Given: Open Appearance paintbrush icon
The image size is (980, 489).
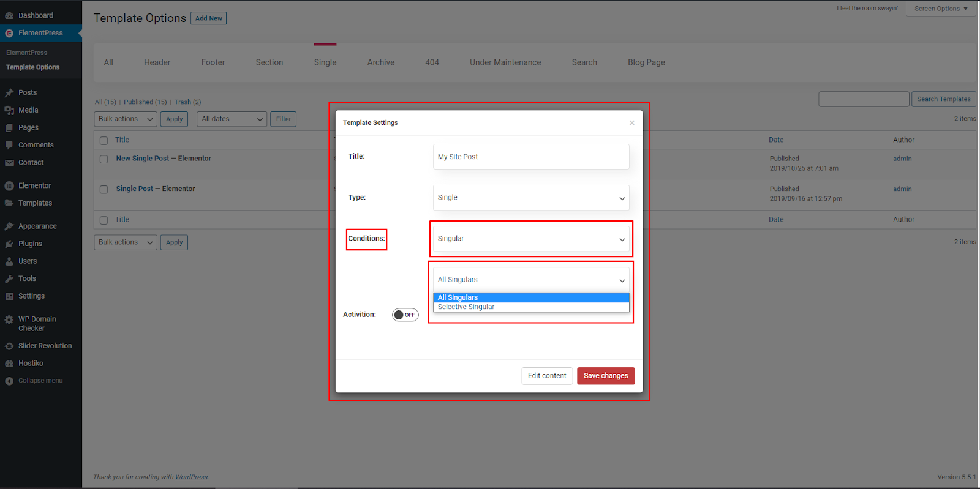Looking at the screenshot, I should pyautogui.click(x=9, y=226).
